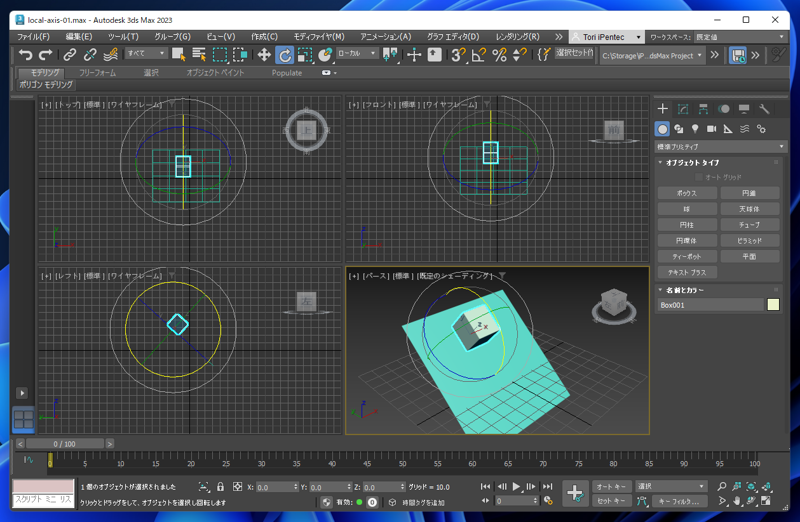Open the Tori iPentec account dropdown
The height and width of the screenshot is (522, 800).
point(606,37)
